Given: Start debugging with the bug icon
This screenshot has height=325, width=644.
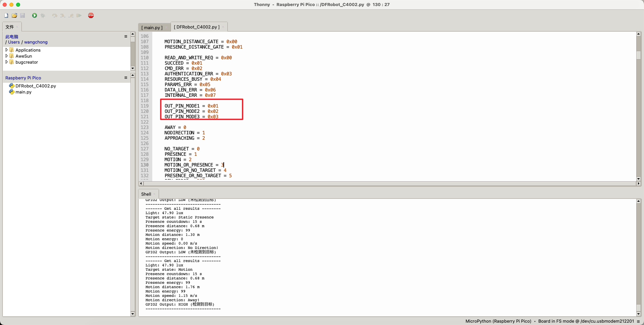Looking at the screenshot, I should tap(43, 15).
